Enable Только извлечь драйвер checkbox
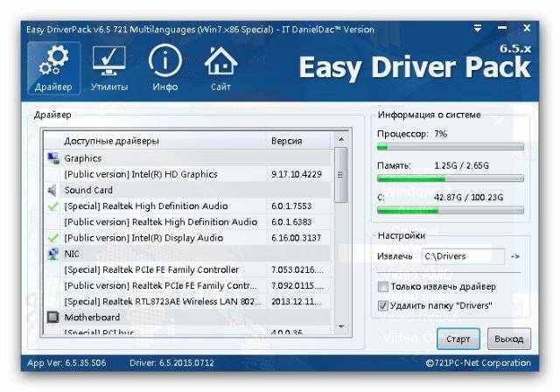 (383, 287)
